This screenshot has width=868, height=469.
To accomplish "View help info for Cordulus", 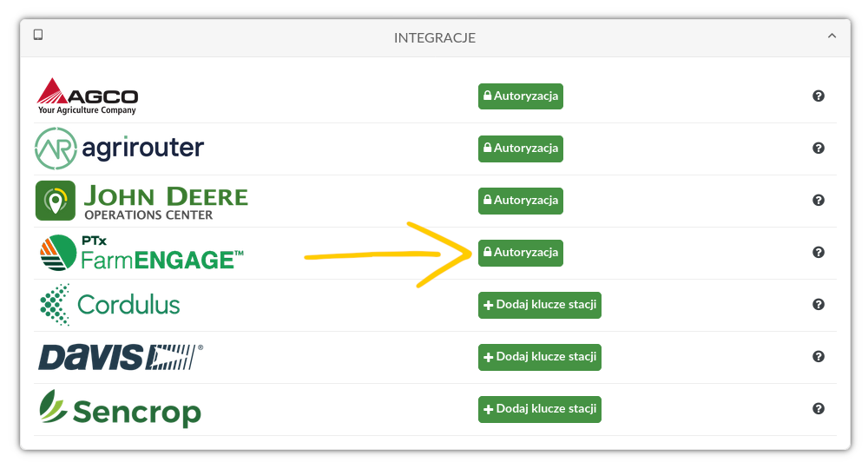I will point(818,305).
